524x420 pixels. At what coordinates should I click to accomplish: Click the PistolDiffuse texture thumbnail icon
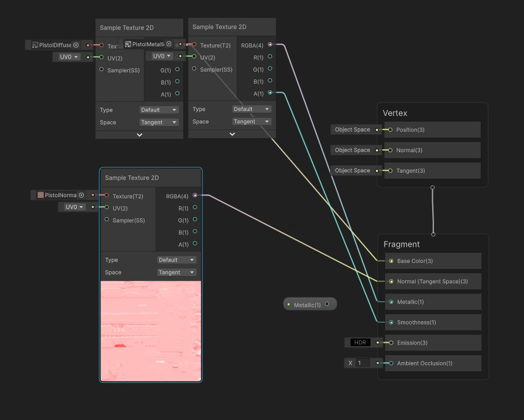click(35, 45)
